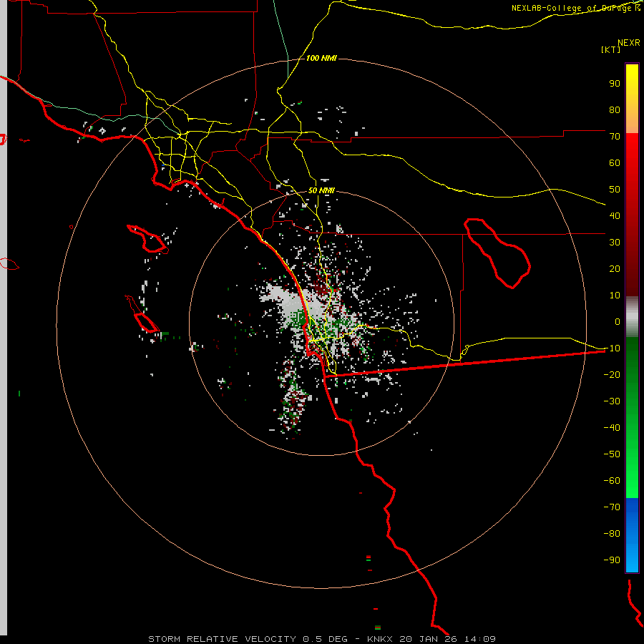Click the -10 value on the velocity scale
Screen dimensions: 644x644
612,348
